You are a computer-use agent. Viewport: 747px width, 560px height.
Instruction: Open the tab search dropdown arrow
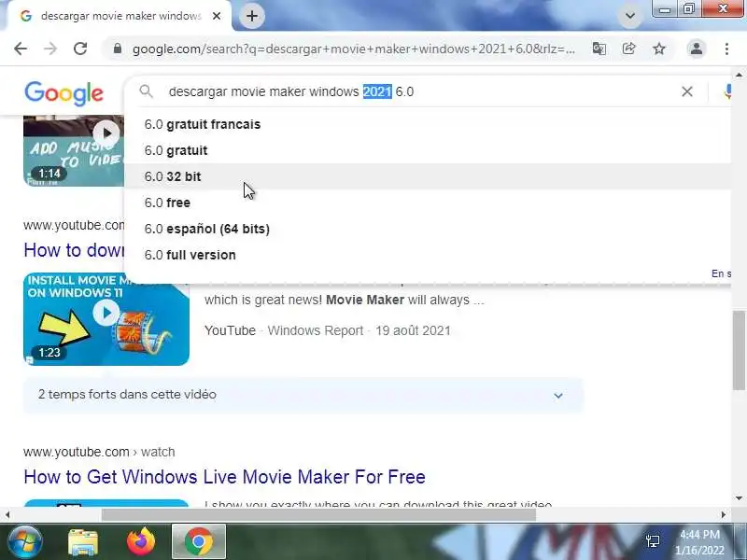pos(629,16)
